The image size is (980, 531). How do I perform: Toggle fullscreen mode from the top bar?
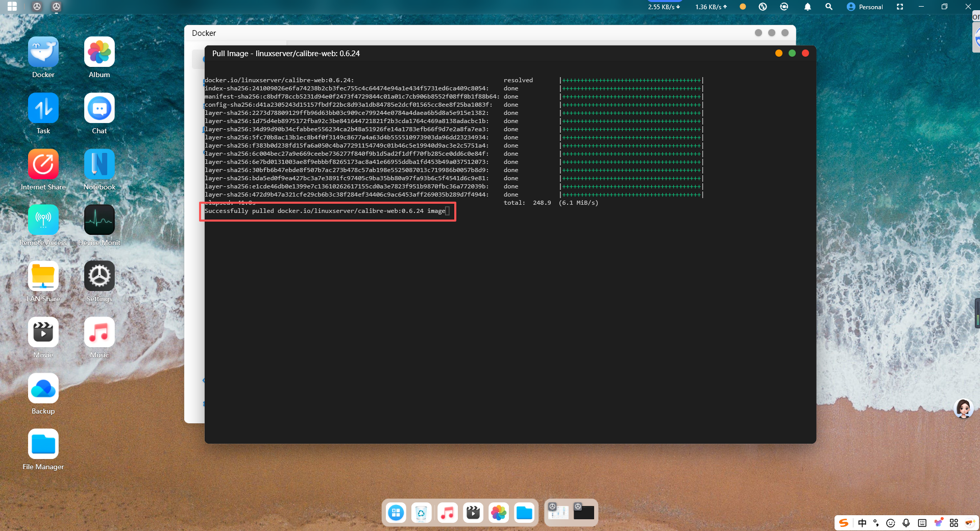(900, 7)
